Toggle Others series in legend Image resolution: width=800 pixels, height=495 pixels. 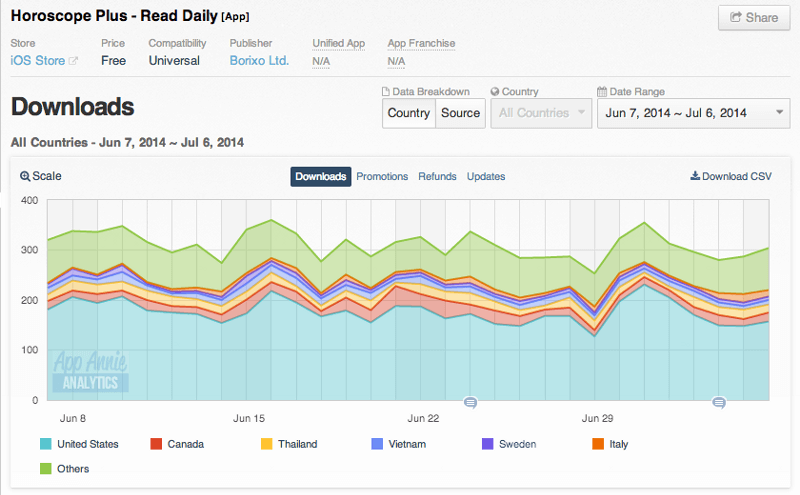click(x=65, y=468)
